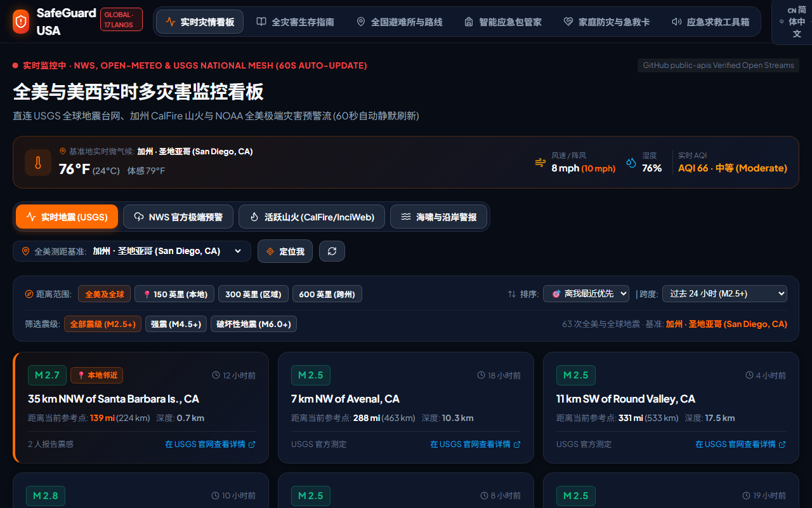The image size is (812, 508).
Task: Switch to 海啸与沿岸警报 tab
Action: (x=438, y=217)
